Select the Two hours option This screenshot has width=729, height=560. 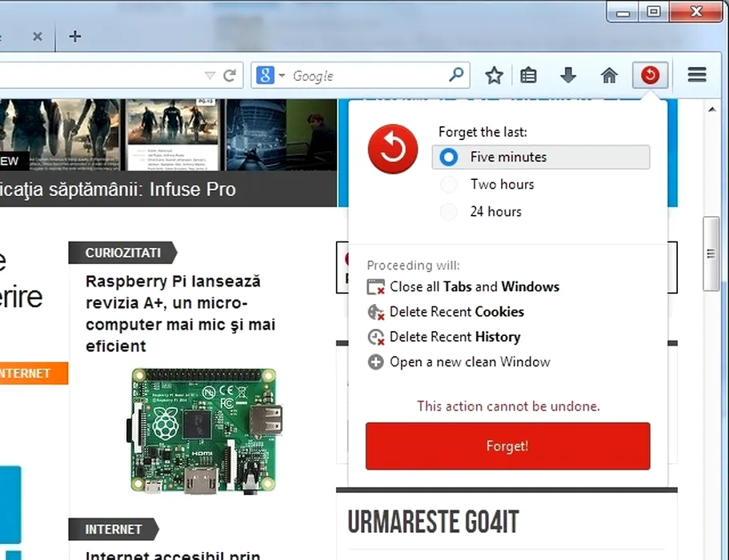tap(450, 185)
